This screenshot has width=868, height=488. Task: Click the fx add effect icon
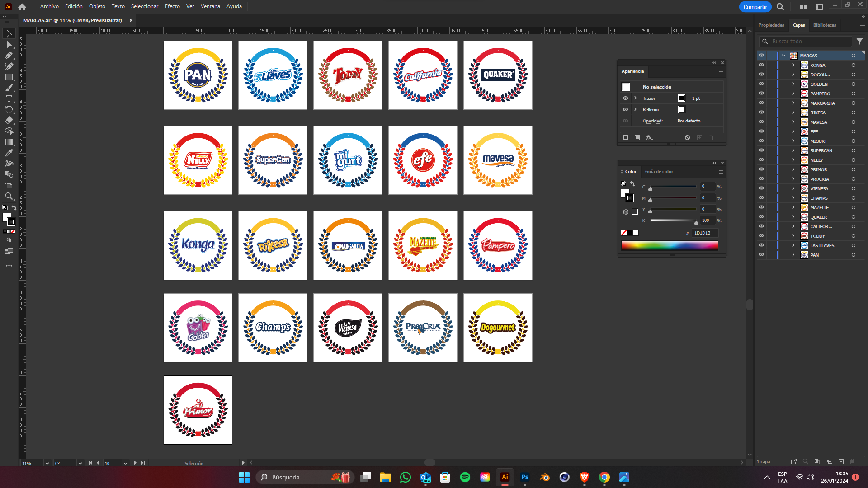tap(649, 137)
